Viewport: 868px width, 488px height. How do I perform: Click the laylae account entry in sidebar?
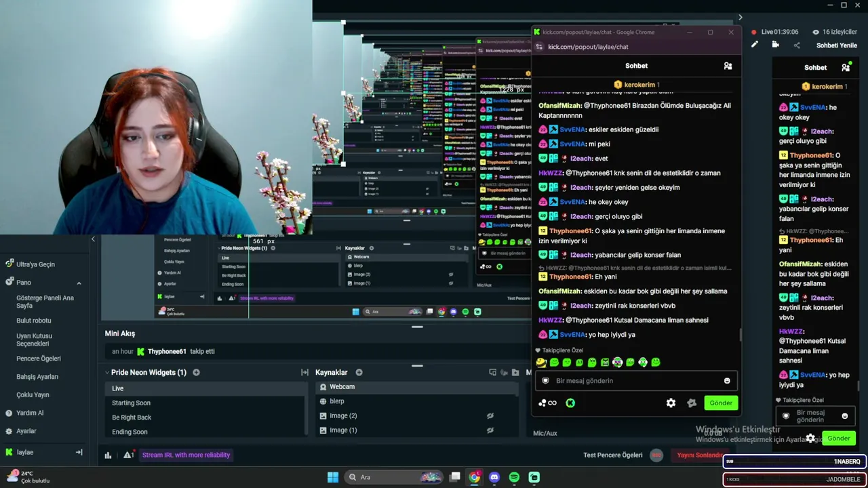click(24, 452)
